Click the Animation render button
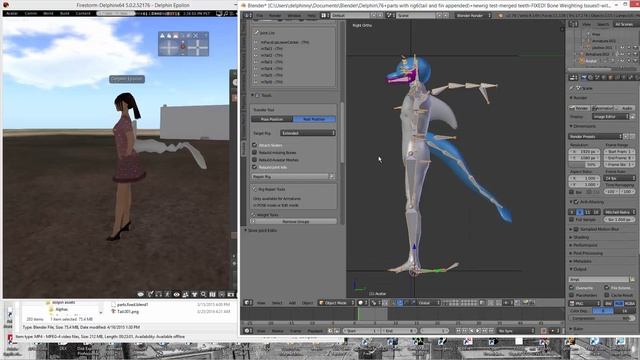 point(602,108)
